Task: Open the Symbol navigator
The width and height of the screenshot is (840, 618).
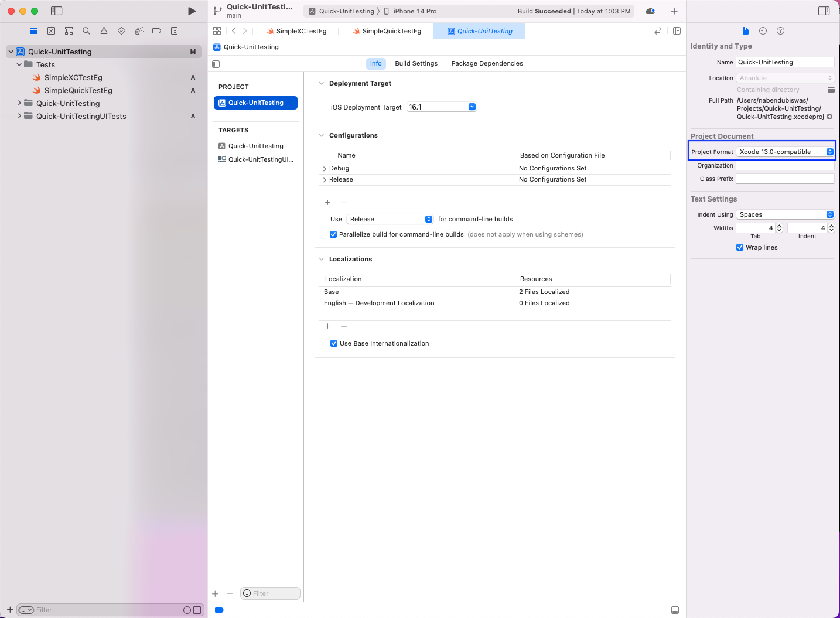Action: click(x=69, y=31)
